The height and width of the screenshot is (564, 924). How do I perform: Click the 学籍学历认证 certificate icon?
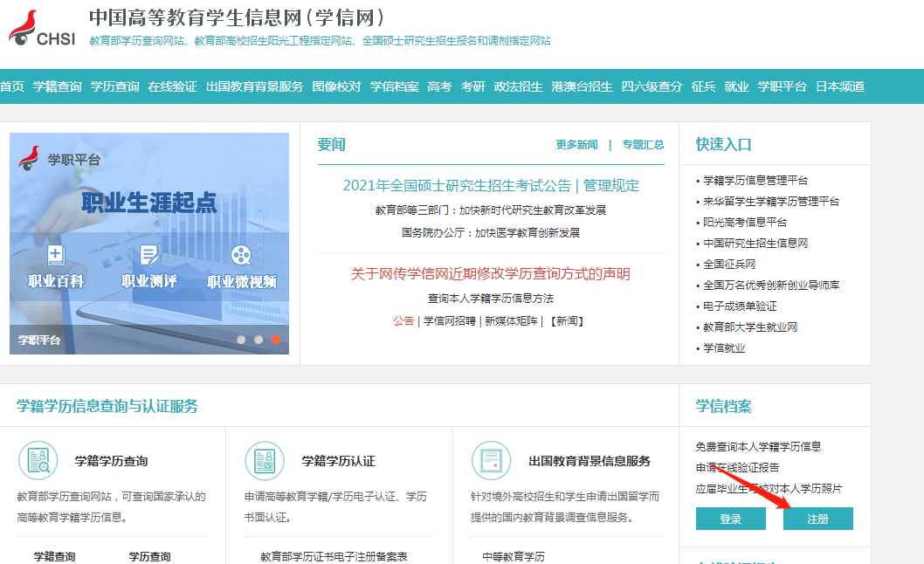click(265, 461)
